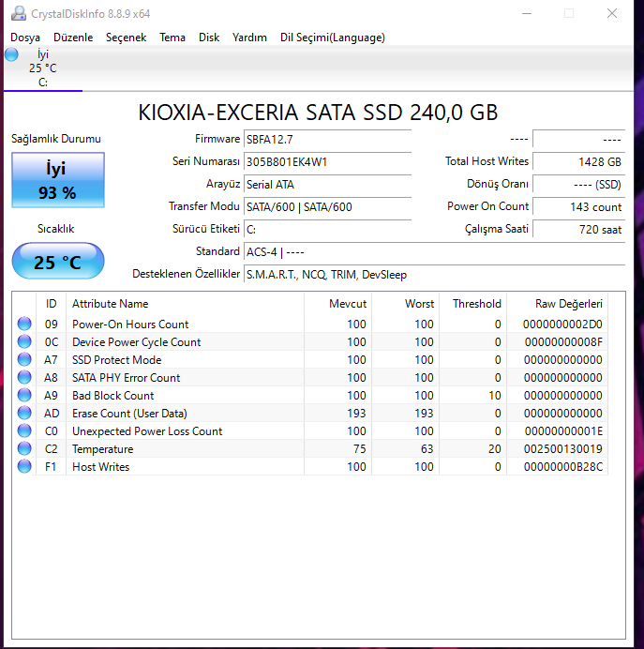Click the Total Host Writes value 1428 GB
The height and width of the screenshot is (649, 644).
[x=578, y=162]
